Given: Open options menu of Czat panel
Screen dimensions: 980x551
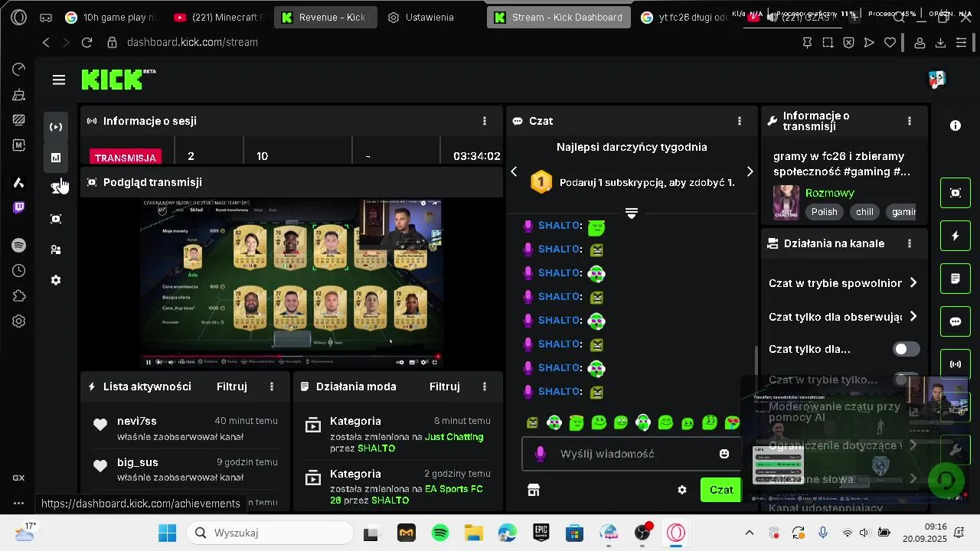Looking at the screenshot, I should 739,121.
